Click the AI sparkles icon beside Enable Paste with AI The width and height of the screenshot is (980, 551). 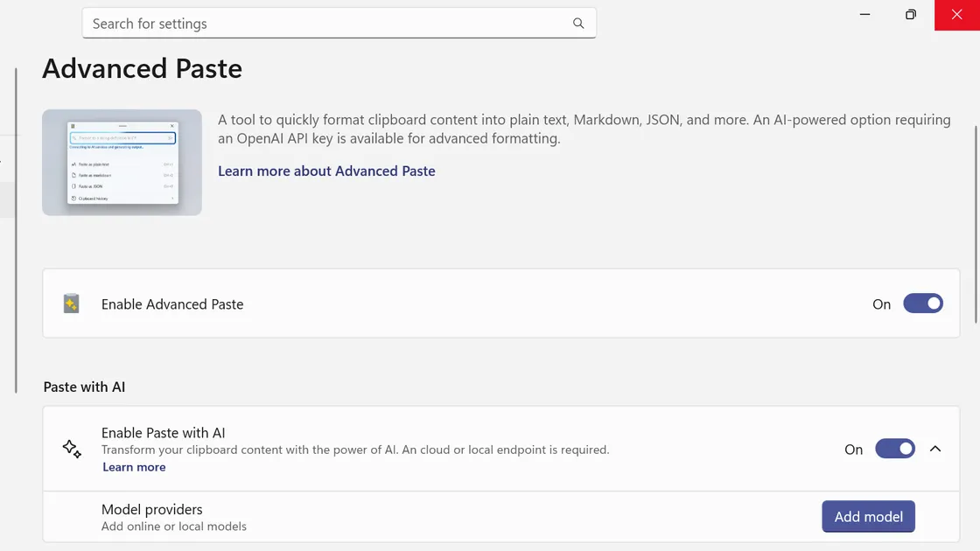click(x=71, y=448)
